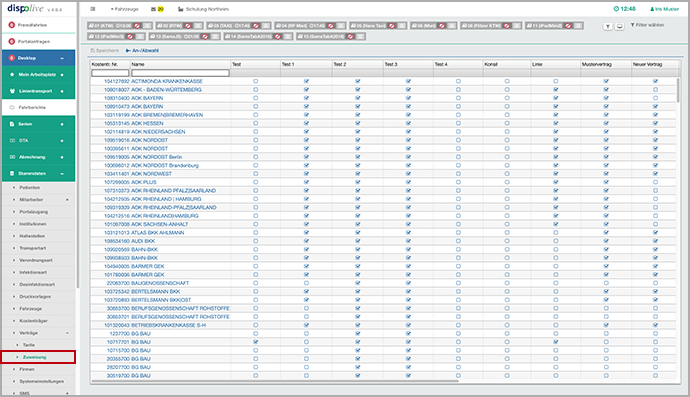Click the red blocked icon on vehicle 12 (iPadMini3)
Screen dimensions: 690x397
[x=130, y=37]
